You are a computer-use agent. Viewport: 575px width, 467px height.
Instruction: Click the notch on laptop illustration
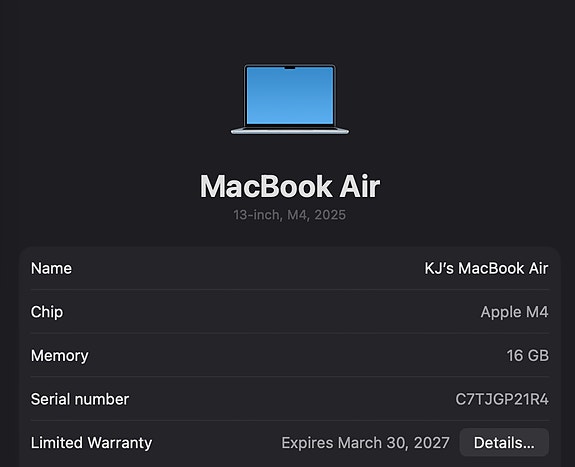[x=290, y=68]
